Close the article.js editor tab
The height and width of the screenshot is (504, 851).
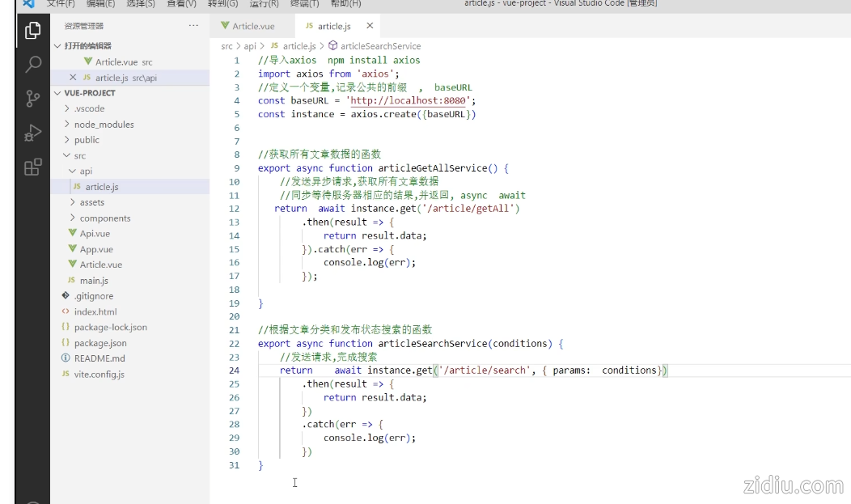point(370,26)
